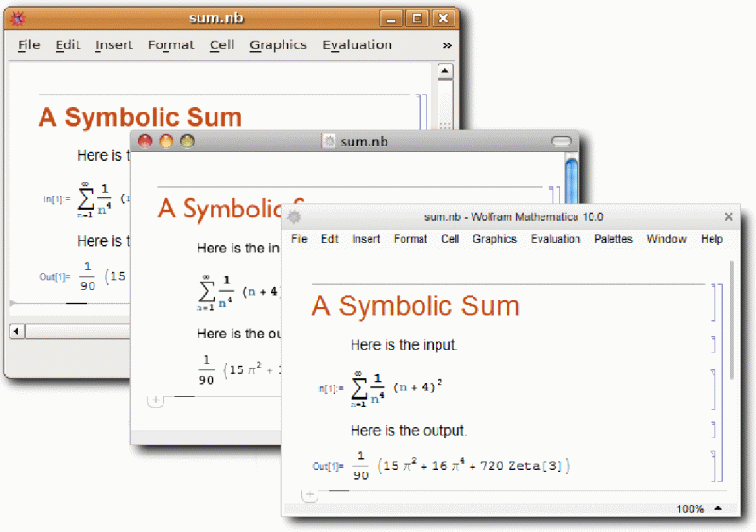The image size is (756, 532).
Task: Click green zoom button on Mac window
Action: pyautogui.click(x=187, y=142)
